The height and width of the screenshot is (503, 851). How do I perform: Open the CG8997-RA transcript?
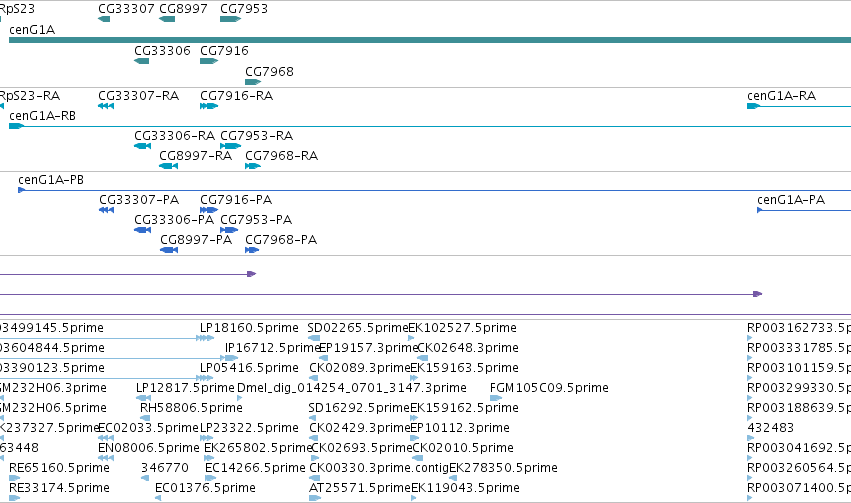tap(195, 156)
